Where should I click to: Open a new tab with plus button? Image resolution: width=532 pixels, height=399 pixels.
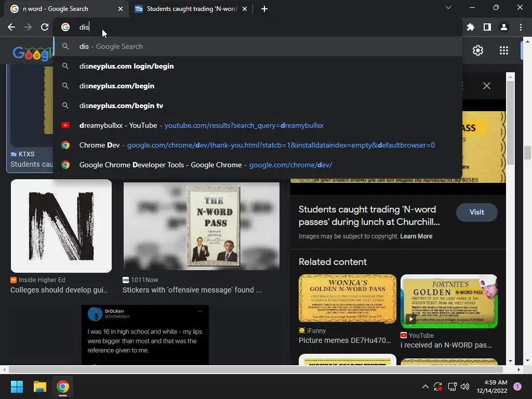pyautogui.click(x=264, y=9)
